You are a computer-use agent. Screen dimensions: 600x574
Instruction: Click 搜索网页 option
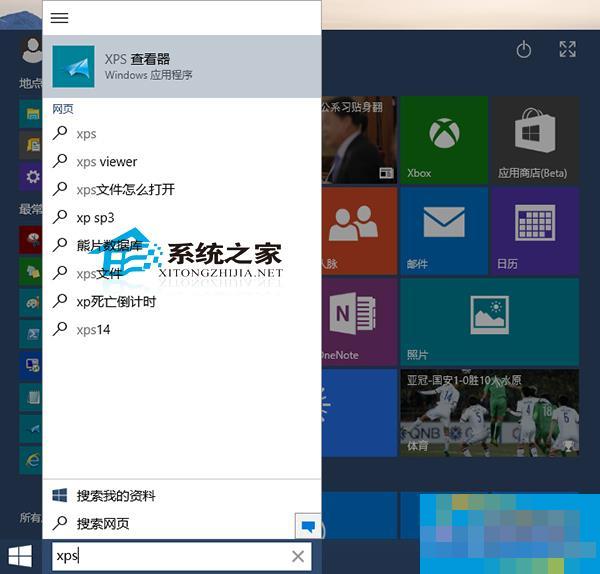[168, 523]
